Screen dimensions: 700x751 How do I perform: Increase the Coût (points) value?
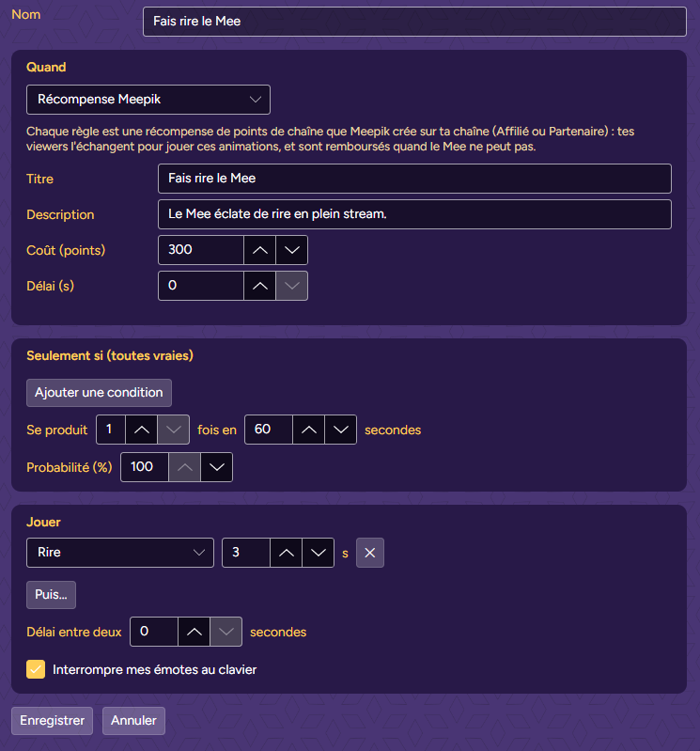point(259,250)
